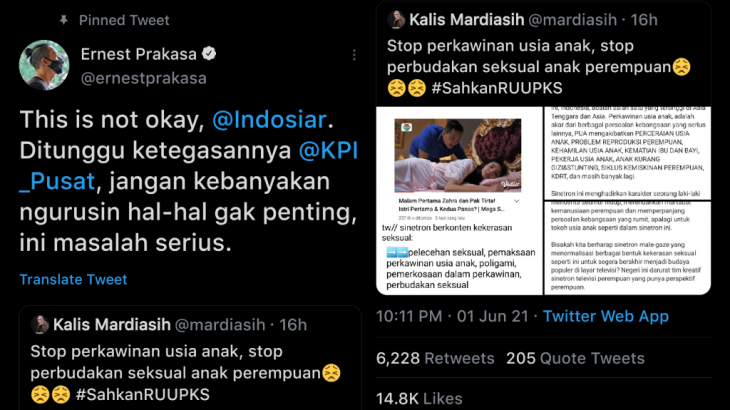Click Ernest Prakasa's profile avatar
The height and width of the screenshot is (410, 730).
[44, 65]
